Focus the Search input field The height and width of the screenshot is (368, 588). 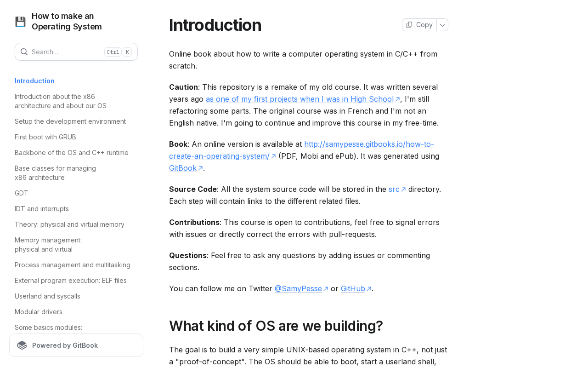point(76,52)
